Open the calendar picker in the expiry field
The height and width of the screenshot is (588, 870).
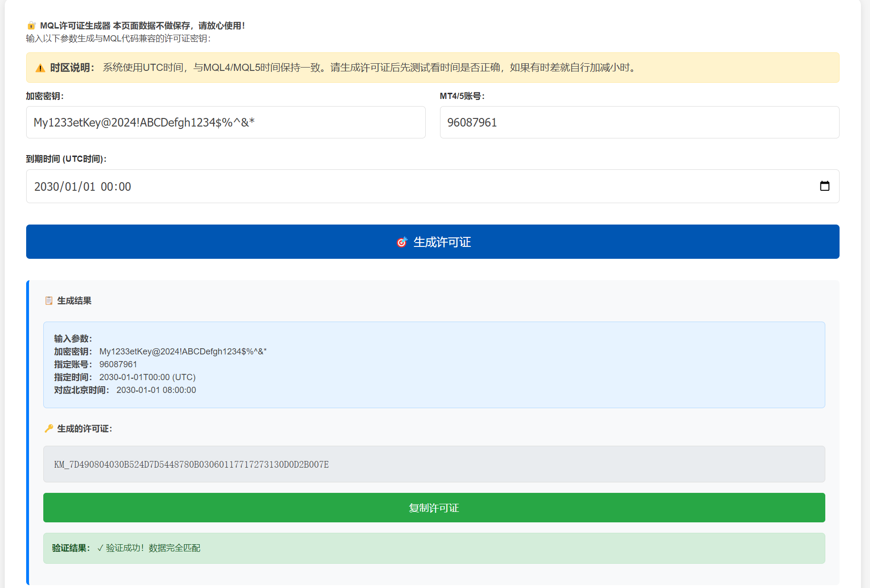pos(824,186)
